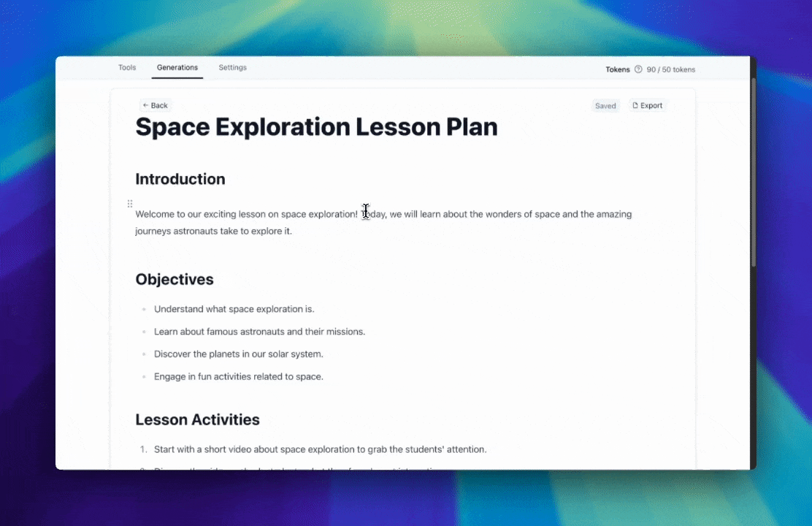Viewport: 812px width, 526px height.
Task: Click bullet 'Discover the planets in our solar system'
Action: click(x=238, y=354)
